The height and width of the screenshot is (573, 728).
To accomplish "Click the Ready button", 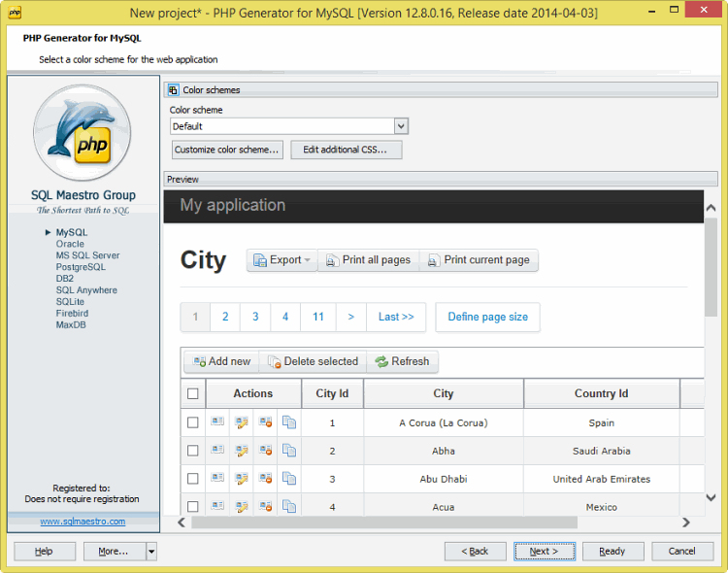I will click(x=612, y=552).
